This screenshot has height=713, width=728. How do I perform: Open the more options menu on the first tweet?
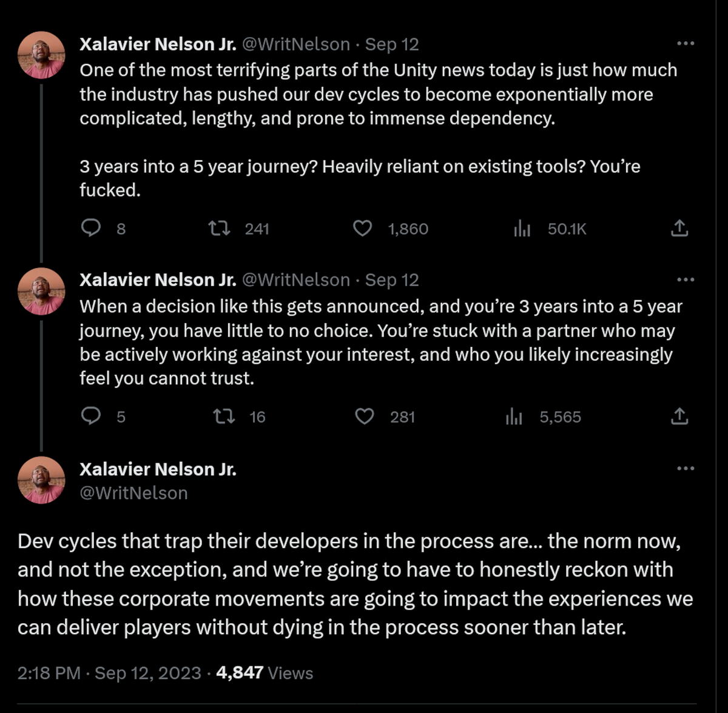[685, 42]
